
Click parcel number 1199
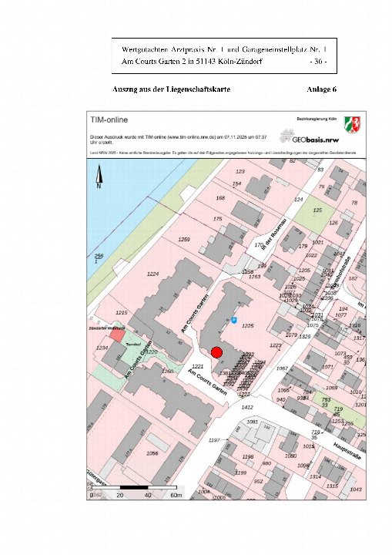pos(240,473)
